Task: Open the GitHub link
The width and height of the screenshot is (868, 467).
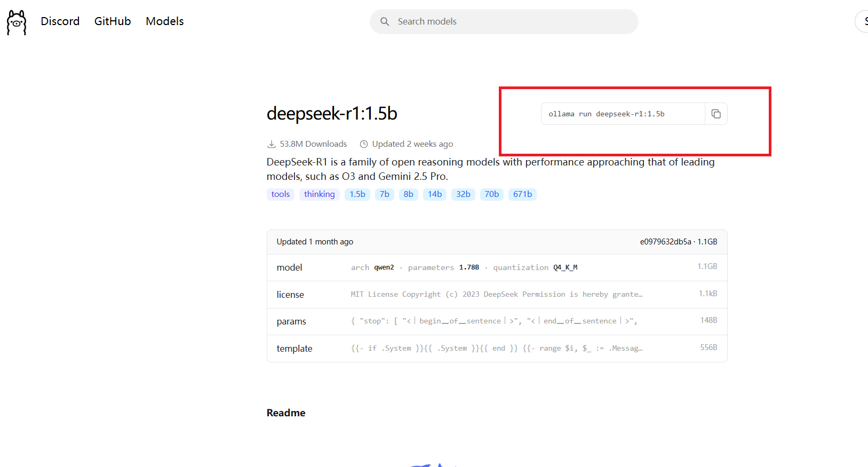Action: [113, 21]
